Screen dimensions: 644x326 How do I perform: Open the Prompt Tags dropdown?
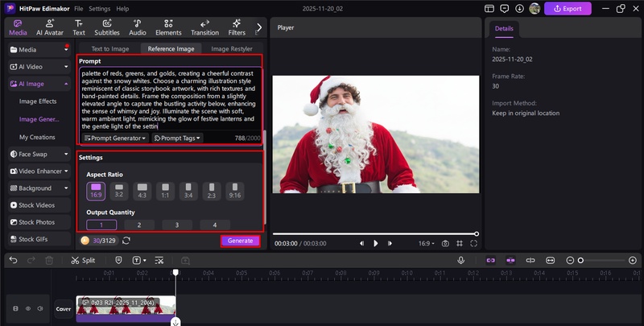[177, 138]
